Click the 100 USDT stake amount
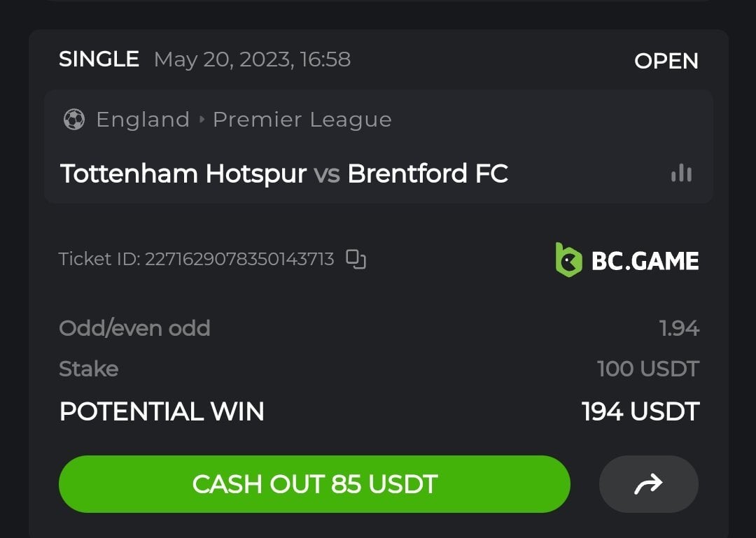This screenshot has width=756, height=538. point(647,369)
